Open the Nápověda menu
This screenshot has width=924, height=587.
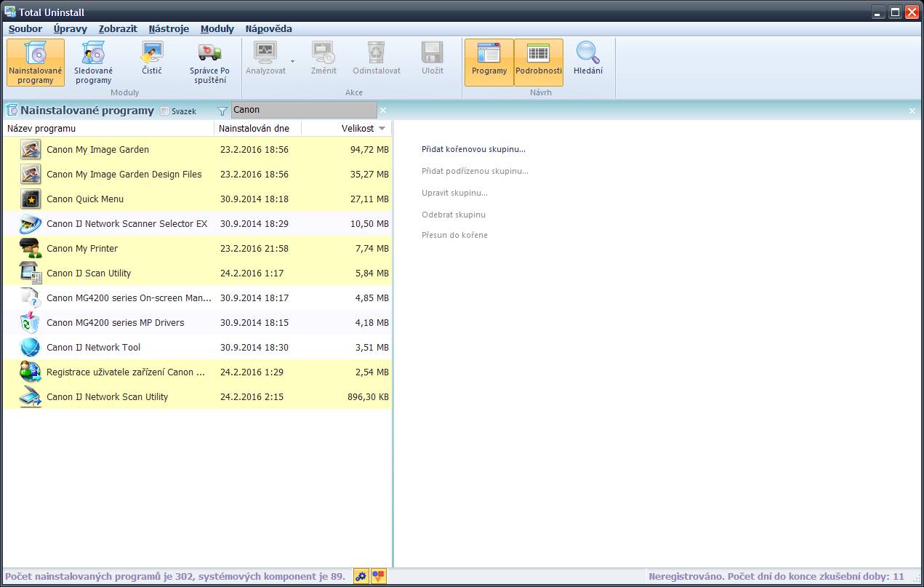[268, 29]
